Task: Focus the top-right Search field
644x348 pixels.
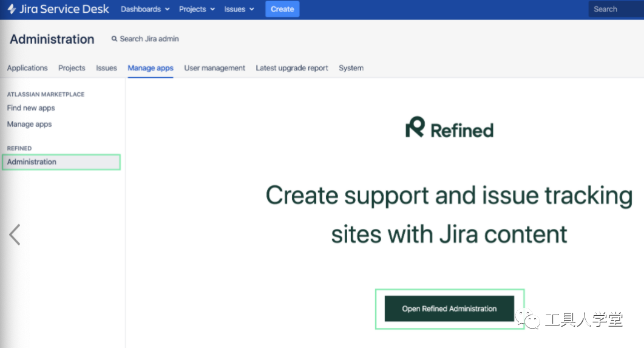Action: click(616, 9)
